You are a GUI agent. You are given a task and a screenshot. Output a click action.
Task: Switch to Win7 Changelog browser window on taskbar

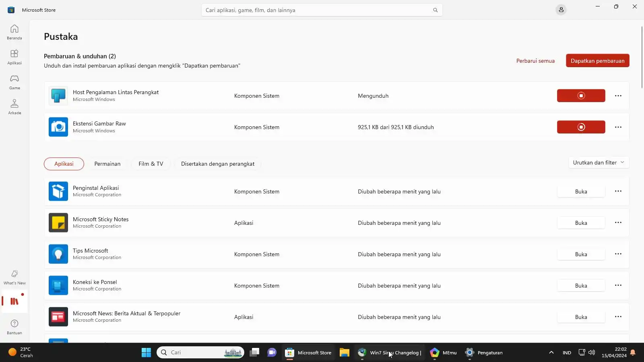tap(389, 353)
